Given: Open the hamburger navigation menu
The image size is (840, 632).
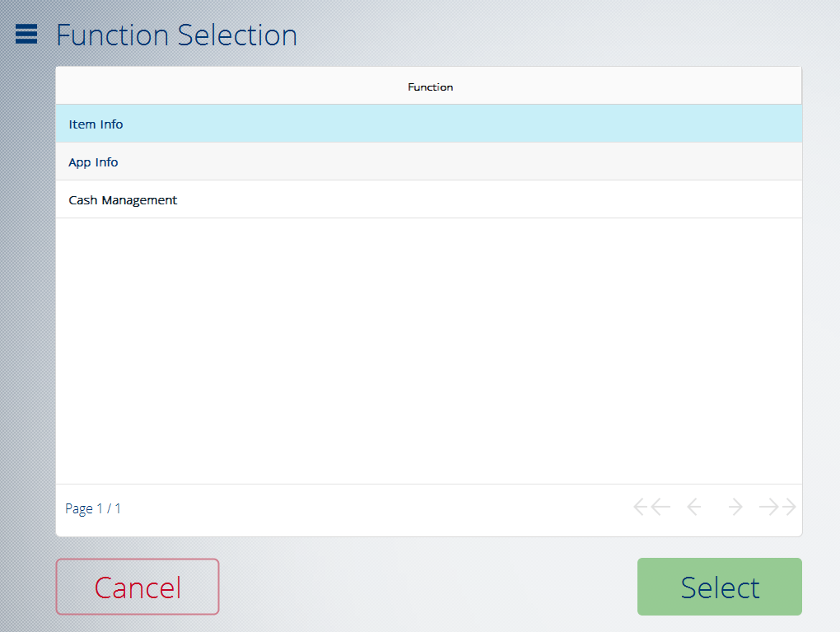Looking at the screenshot, I should [x=26, y=34].
